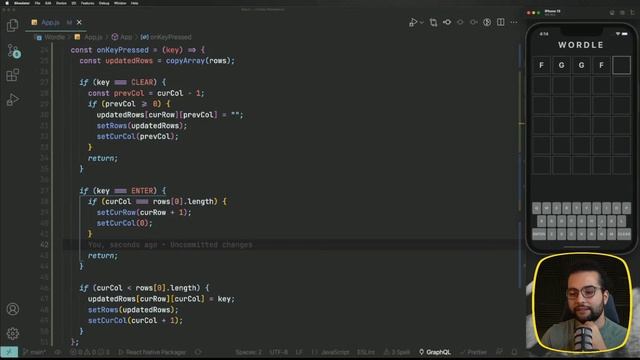
Task: Click the main* git branch in status bar
Action: (x=34, y=352)
